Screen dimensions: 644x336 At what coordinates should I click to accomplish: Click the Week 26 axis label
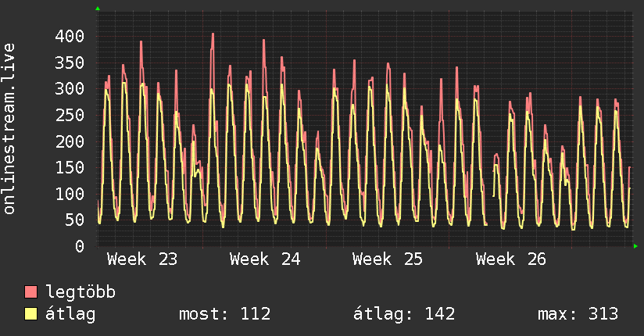[x=511, y=259]
